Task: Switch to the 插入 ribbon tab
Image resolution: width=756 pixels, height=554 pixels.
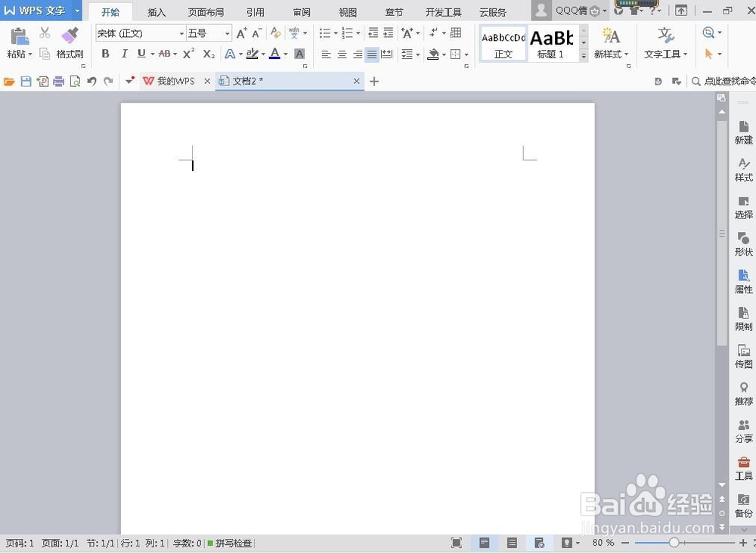Action: 156,11
